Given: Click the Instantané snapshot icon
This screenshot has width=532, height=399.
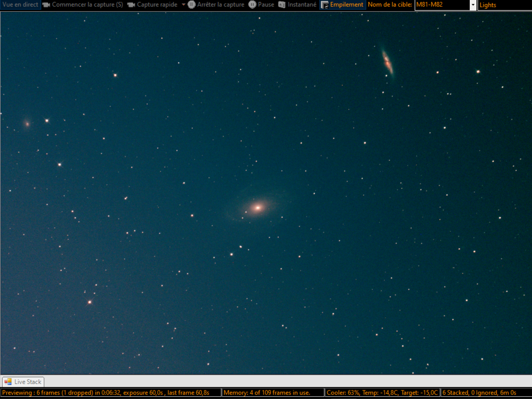Looking at the screenshot, I should pyautogui.click(x=282, y=5).
